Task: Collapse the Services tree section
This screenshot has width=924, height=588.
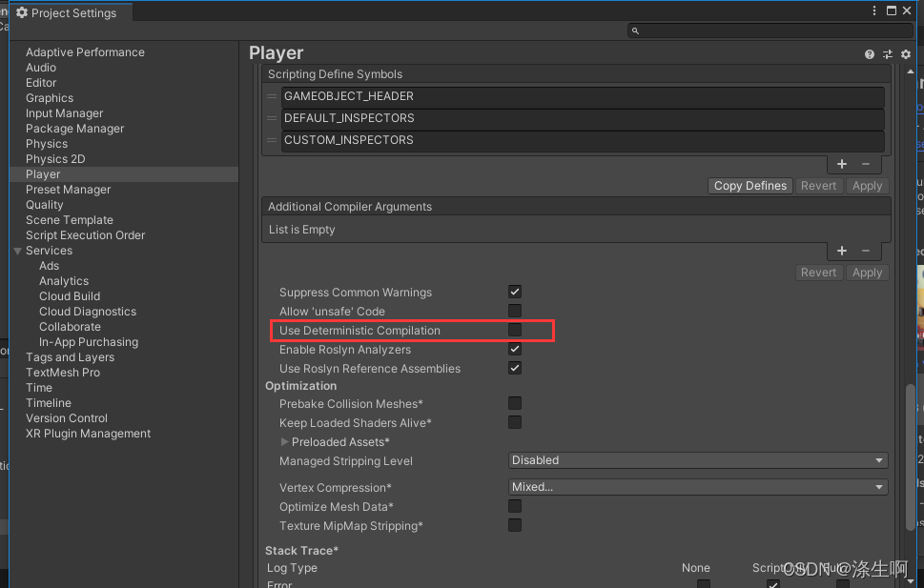Action: point(18,251)
